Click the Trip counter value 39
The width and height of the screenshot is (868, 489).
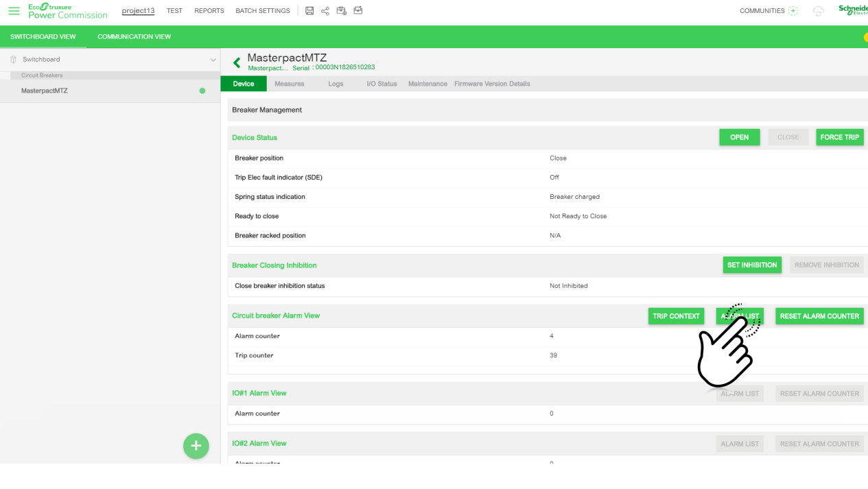pyautogui.click(x=554, y=356)
